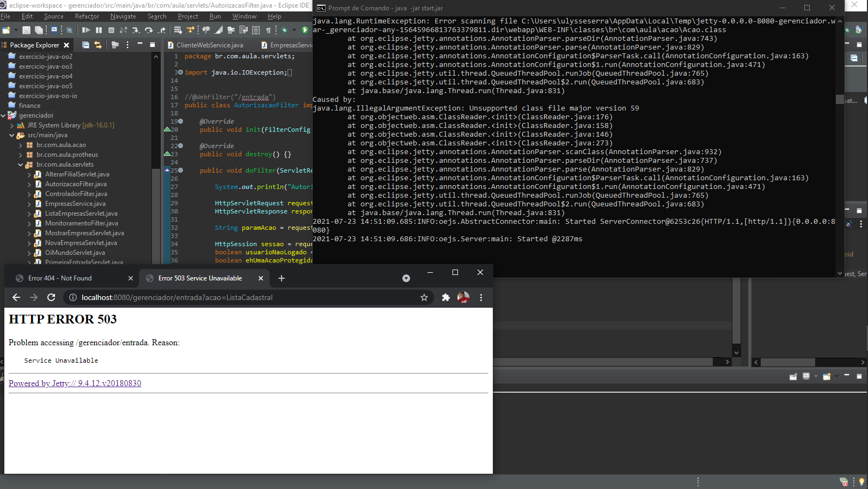Viewport: 868px width, 489px height.
Task: Expand AlterarFilialServlet.java tree node
Action: [x=29, y=174]
